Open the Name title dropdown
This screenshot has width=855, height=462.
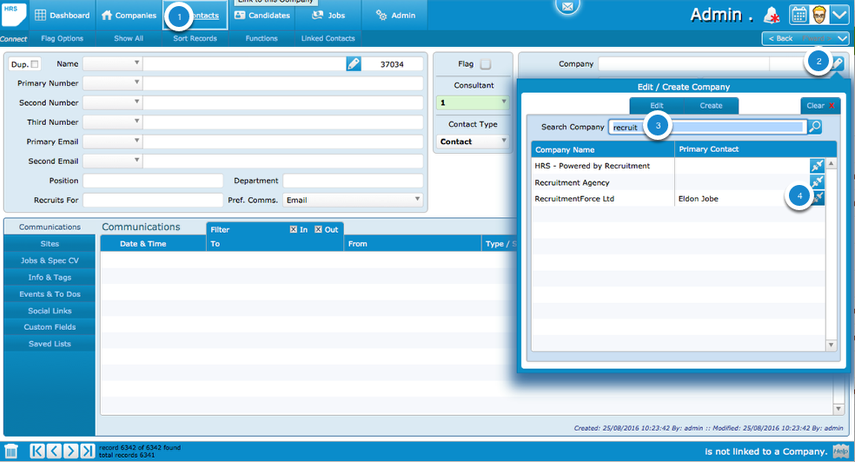coord(112,64)
